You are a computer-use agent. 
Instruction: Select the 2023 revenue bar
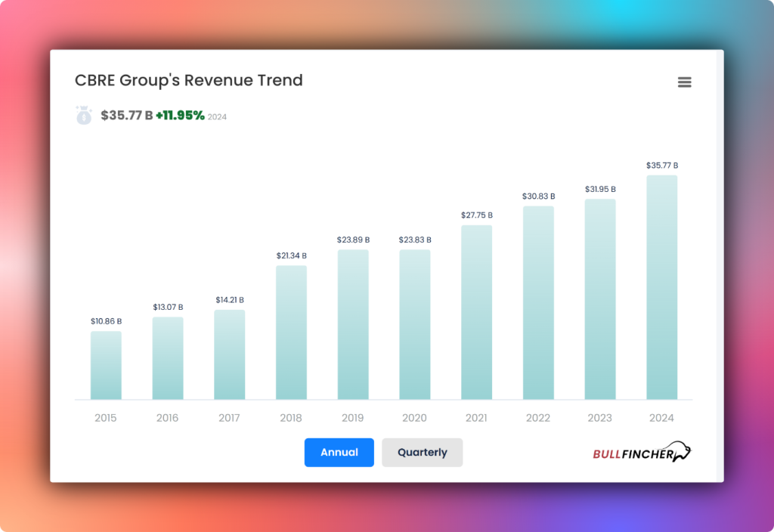(600, 299)
